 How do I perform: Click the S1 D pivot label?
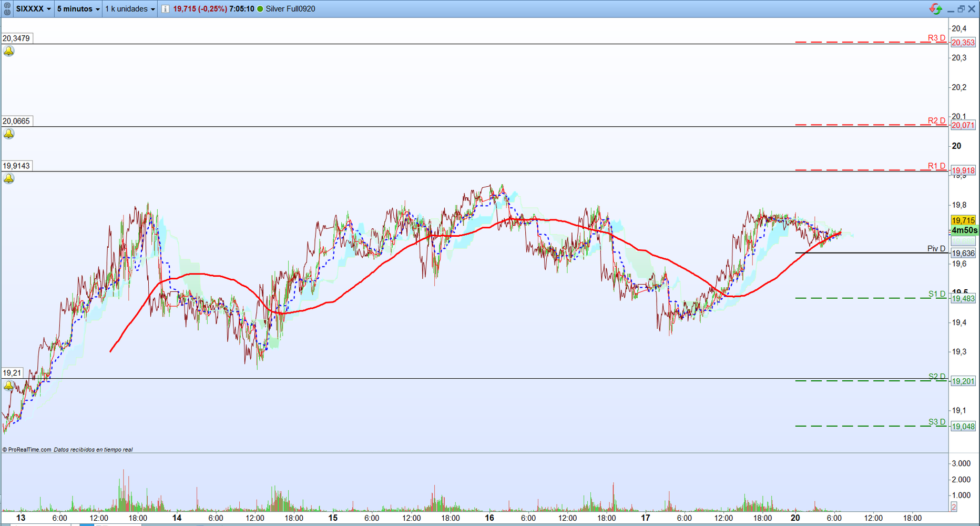click(x=937, y=294)
